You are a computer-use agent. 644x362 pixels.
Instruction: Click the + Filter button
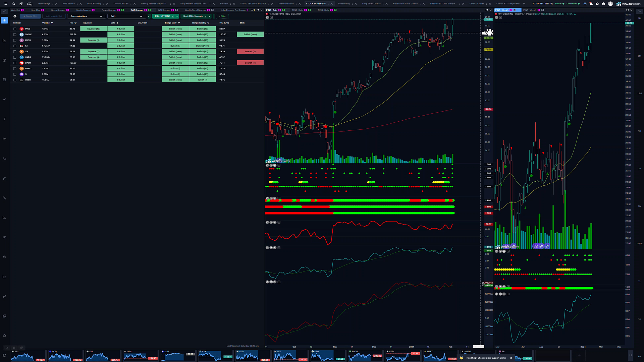click(x=222, y=16)
